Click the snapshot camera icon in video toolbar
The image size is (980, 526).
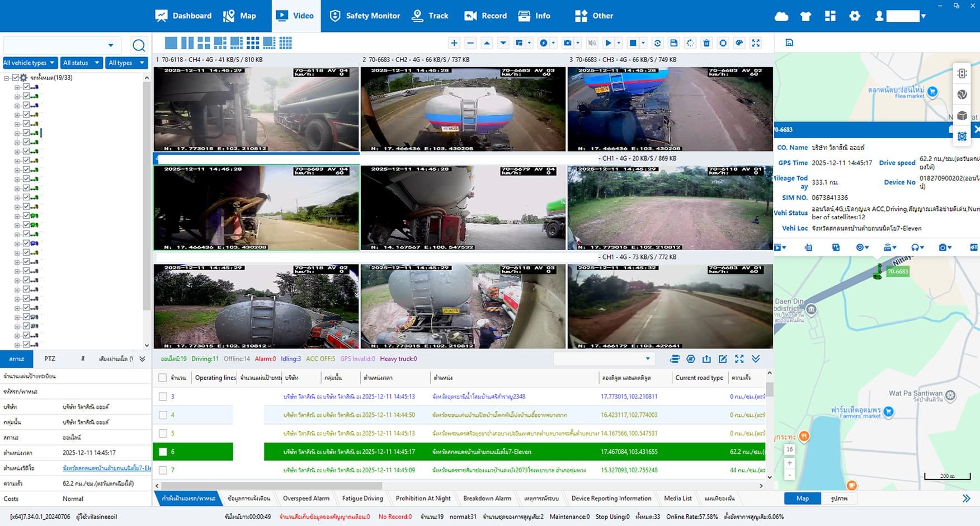click(568, 43)
